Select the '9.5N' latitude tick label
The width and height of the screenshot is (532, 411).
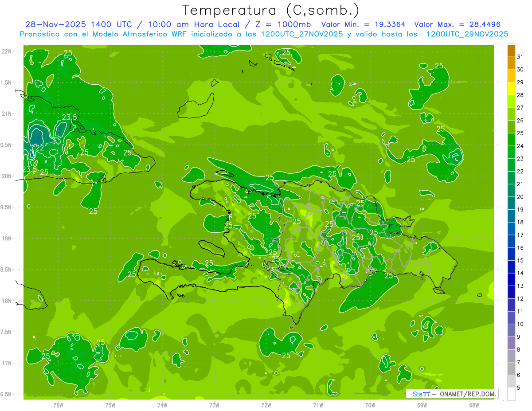7,207
